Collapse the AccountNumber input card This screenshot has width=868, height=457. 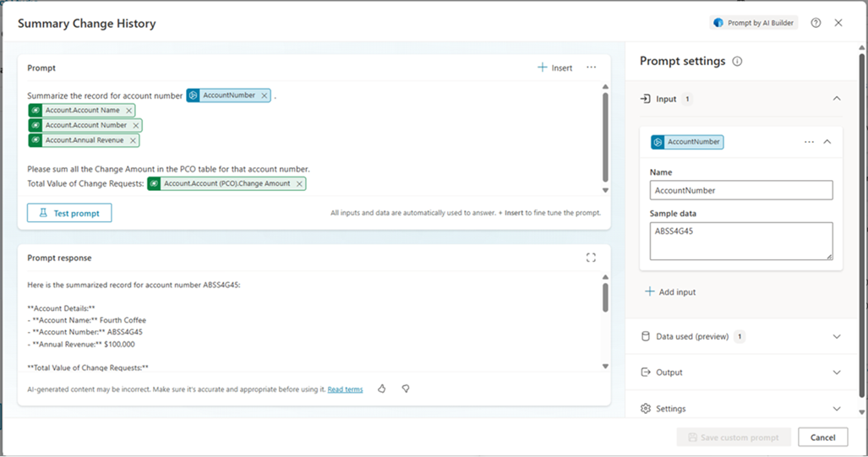tap(827, 142)
